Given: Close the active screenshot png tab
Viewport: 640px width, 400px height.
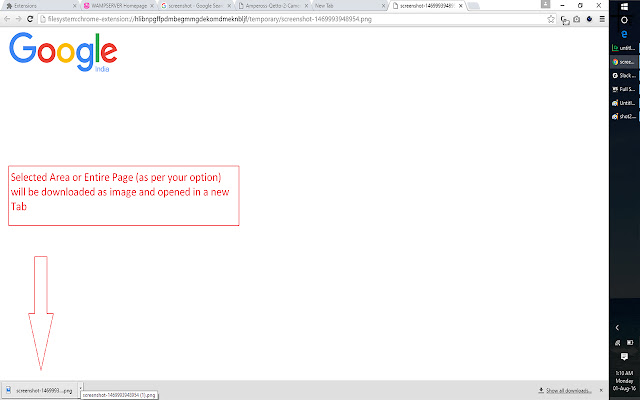Looking at the screenshot, I should 460,6.
